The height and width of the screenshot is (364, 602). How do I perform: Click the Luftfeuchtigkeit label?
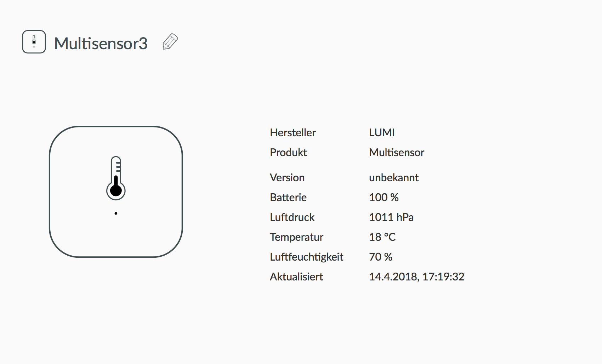click(307, 257)
